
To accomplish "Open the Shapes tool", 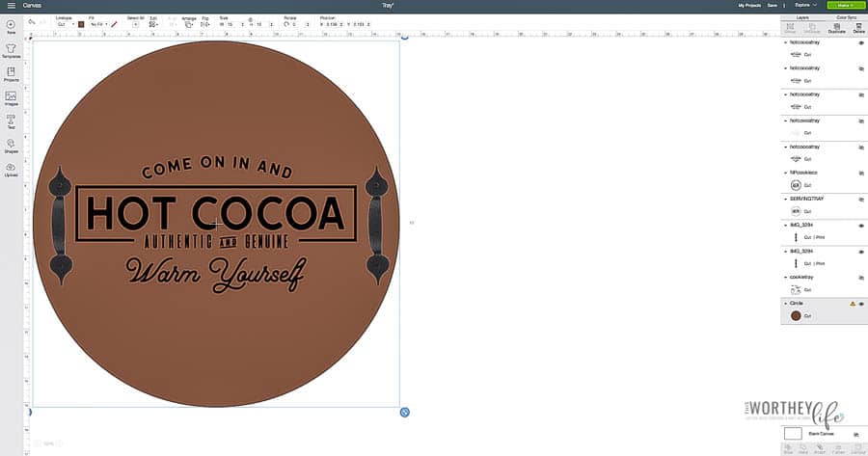I will (x=11, y=146).
